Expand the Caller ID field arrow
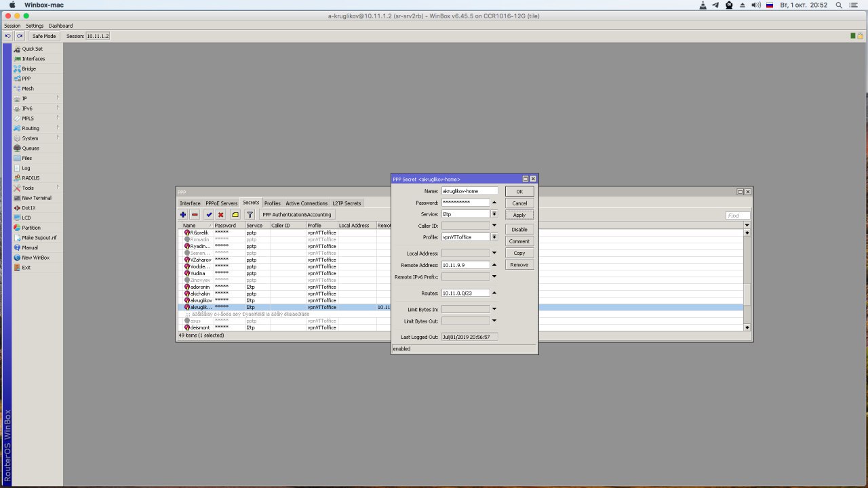 494,226
